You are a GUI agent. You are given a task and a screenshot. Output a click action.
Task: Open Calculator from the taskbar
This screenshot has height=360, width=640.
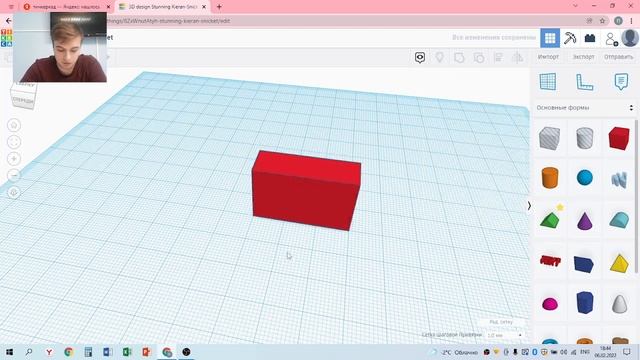point(88,352)
